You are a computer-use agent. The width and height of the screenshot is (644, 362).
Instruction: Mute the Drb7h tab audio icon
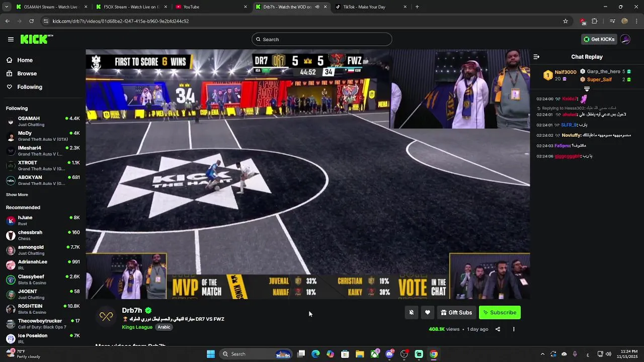(317, 7)
